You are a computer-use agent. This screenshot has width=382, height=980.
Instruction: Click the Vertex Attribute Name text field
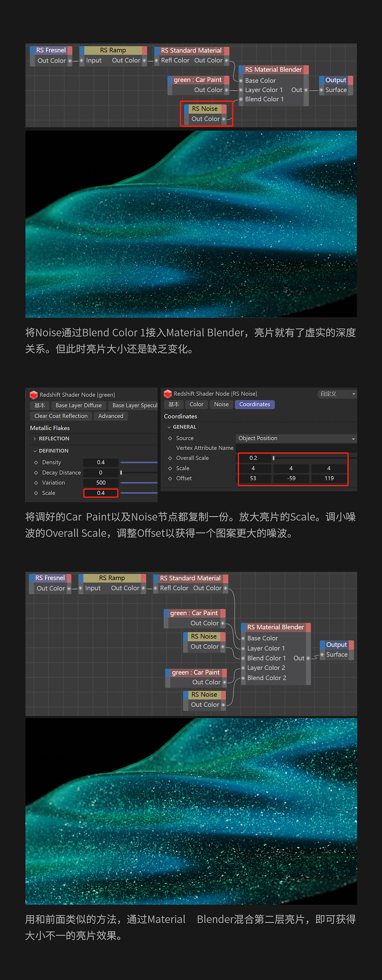[296, 448]
